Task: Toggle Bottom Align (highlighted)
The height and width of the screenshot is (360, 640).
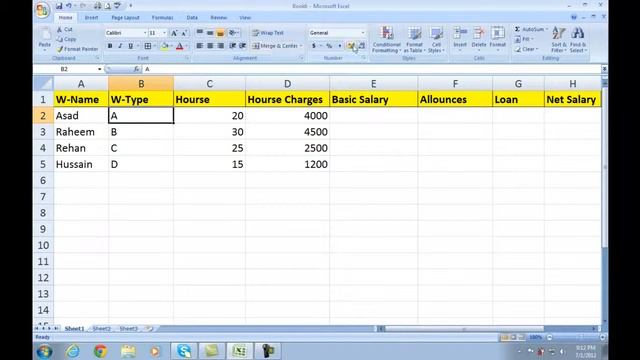Action: point(220,33)
